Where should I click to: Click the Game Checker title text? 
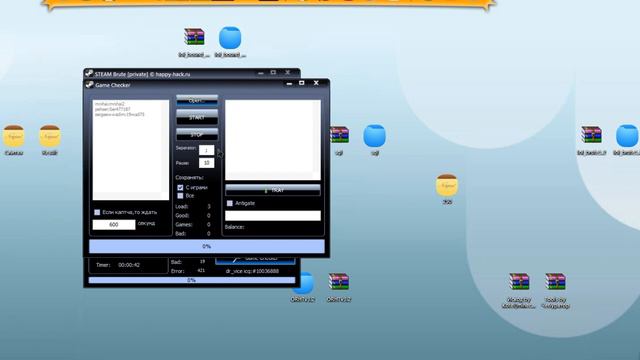click(x=113, y=85)
